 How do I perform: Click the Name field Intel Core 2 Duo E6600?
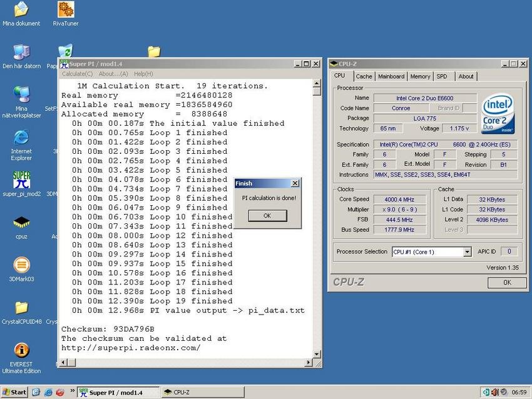[x=425, y=98]
